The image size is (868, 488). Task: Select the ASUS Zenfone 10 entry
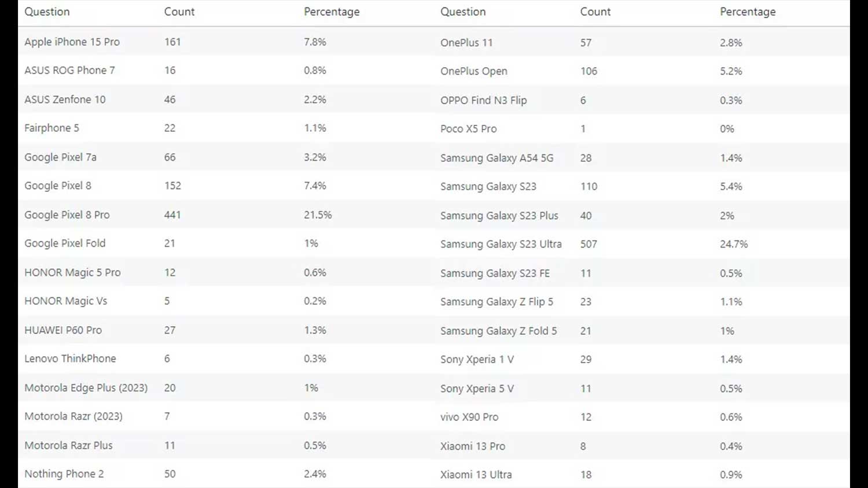click(x=65, y=99)
